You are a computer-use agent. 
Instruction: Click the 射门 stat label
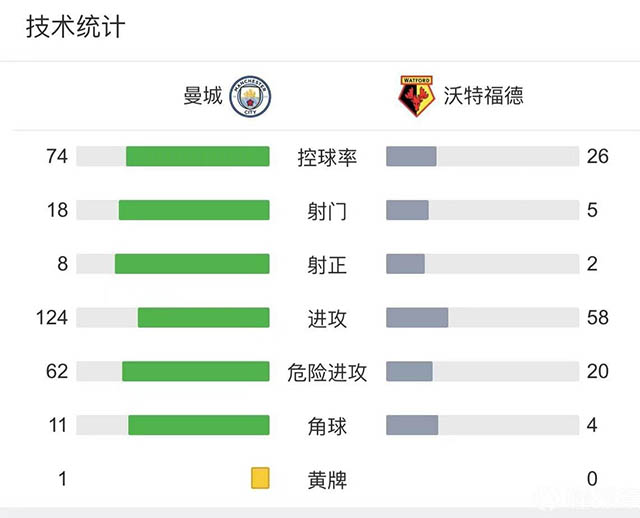coord(327,211)
